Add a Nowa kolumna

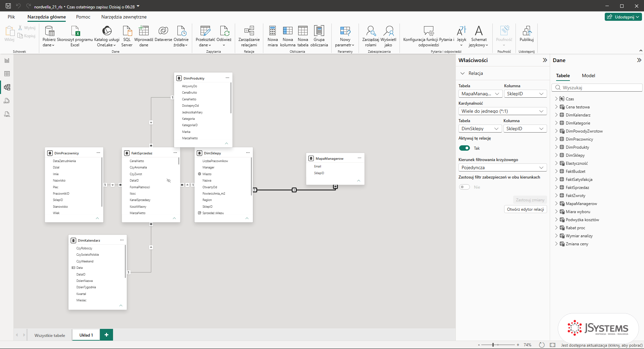(x=288, y=36)
